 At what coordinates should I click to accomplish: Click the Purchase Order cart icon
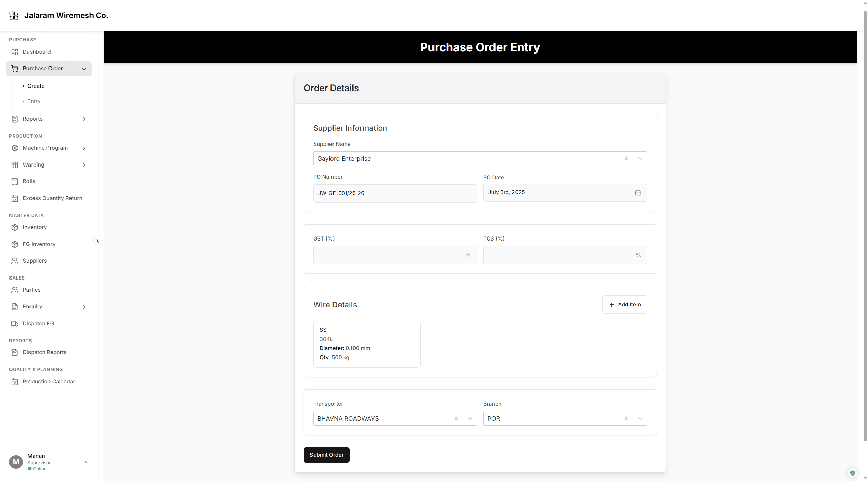[x=15, y=68]
